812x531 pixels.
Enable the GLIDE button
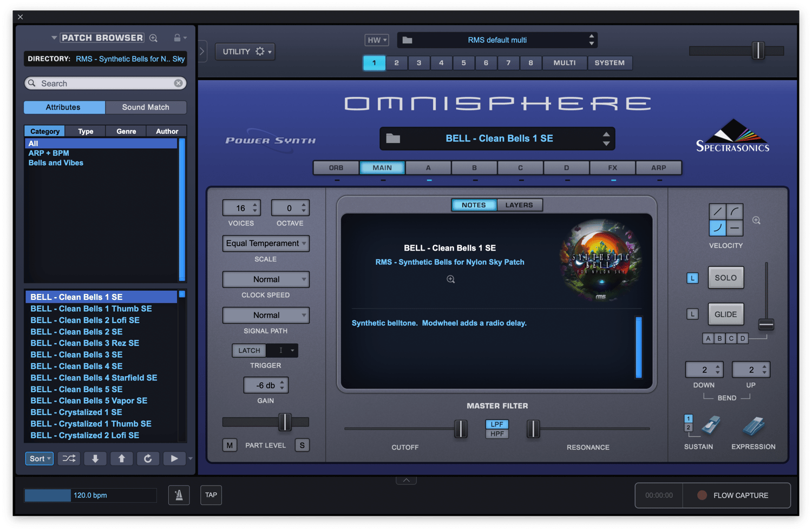click(725, 314)
